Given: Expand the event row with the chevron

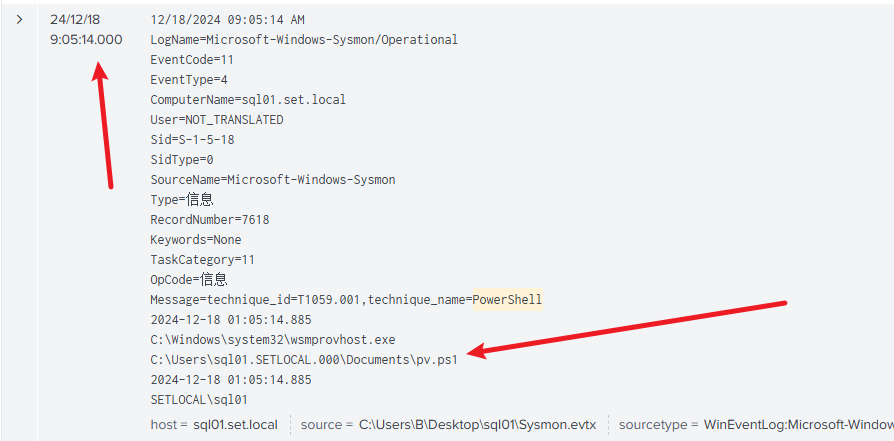Looking at the screenshot, I should (20, 20).
